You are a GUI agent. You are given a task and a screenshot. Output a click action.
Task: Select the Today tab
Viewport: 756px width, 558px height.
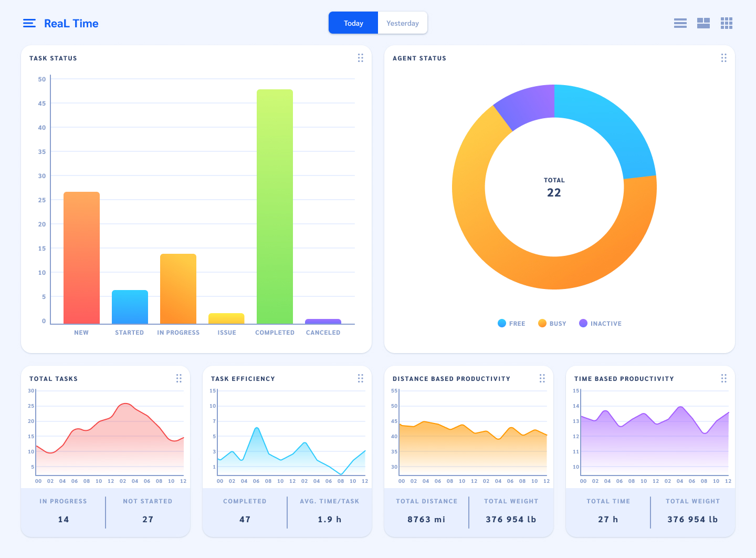click(x=353, y=23)
